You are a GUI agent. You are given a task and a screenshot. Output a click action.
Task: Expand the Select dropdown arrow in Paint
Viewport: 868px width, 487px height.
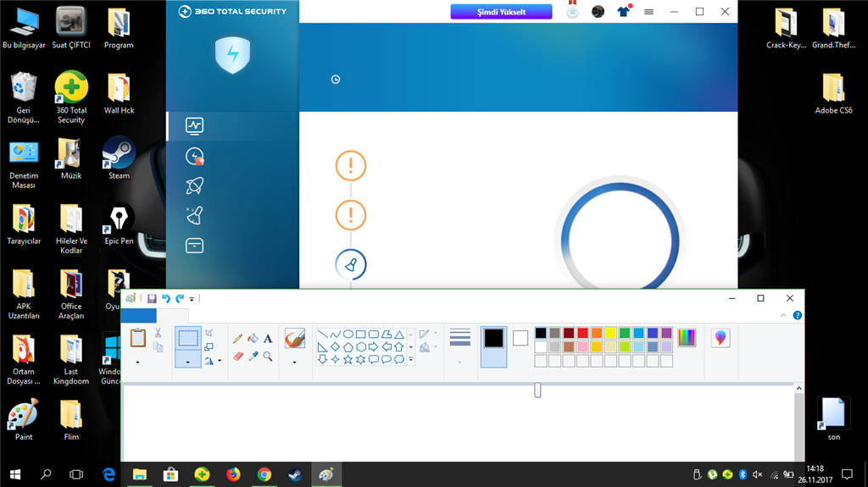(187, 362)
